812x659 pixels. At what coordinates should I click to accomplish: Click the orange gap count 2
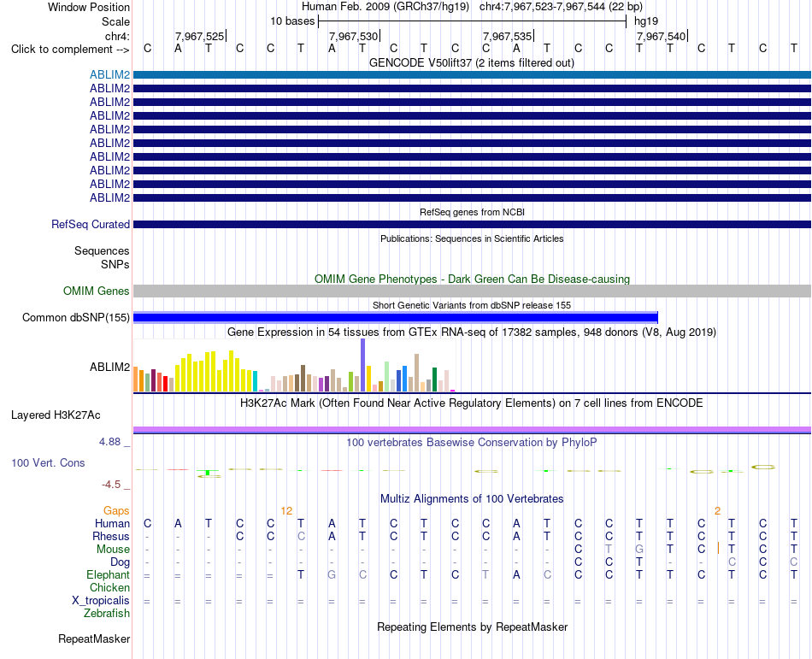[x=717, y=511]
